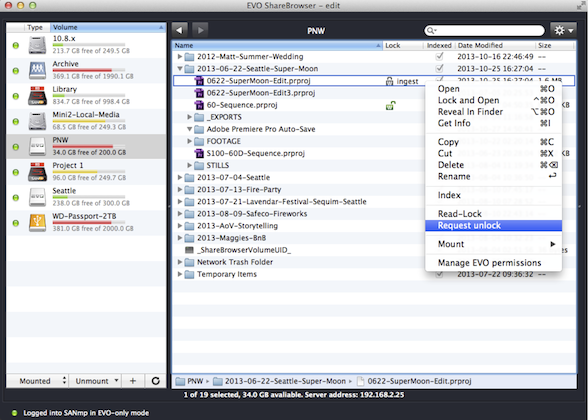Choose Rename in context menu
The image size is (588, 420).
(x=493, y=176)
